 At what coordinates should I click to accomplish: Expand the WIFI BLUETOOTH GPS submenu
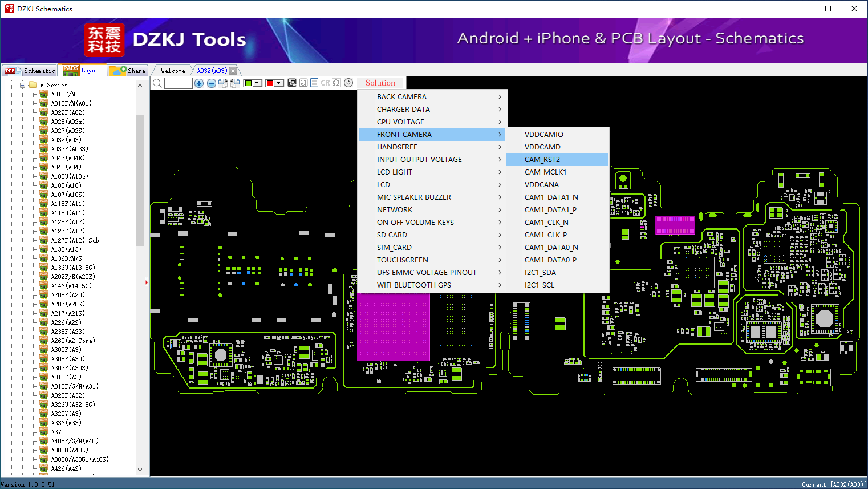pyautogui.click(x=433, y=285)
